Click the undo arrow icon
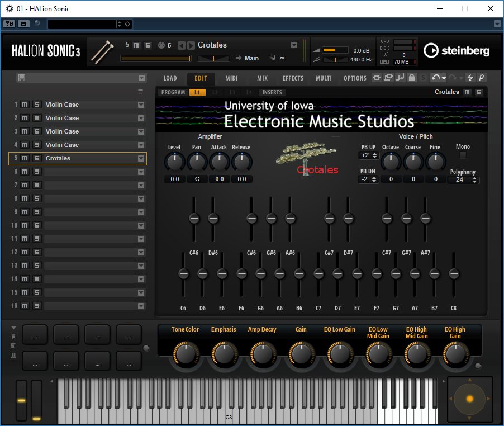Image resolution: width=504 pixels, height=426 pixels. point(436,78)
